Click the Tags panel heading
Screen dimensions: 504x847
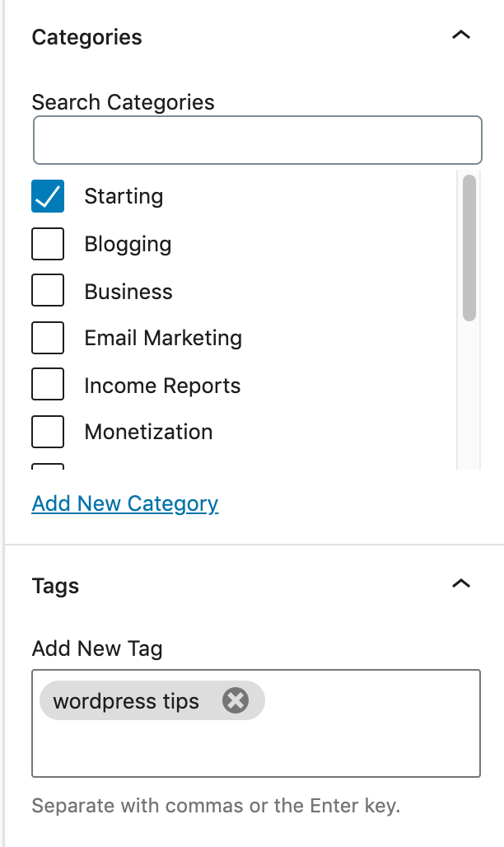pyautogui.click(x=56, y=586)
